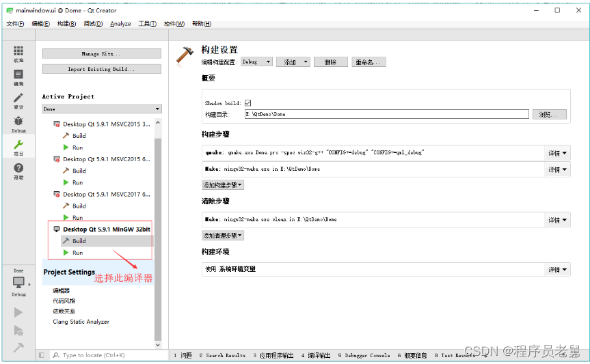Screen dimensions: 590x364
Task: Open the 1 问题 output pane
Action: click(x=183, y=355)
